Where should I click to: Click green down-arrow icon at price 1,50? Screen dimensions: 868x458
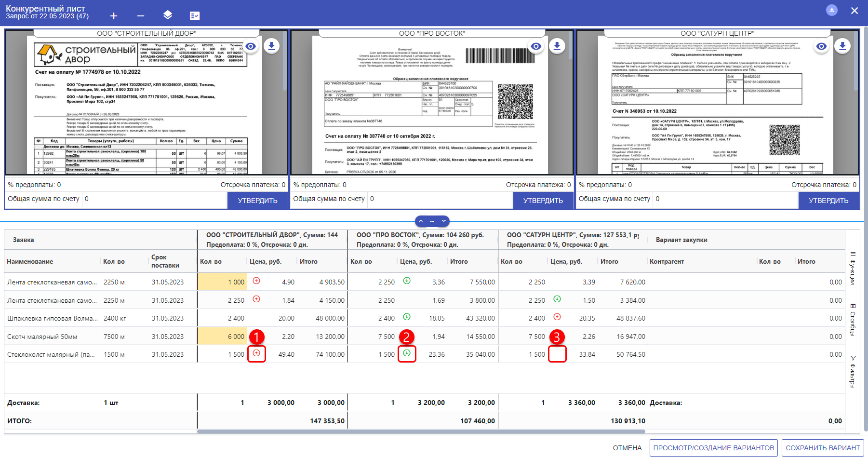[557, 299]
